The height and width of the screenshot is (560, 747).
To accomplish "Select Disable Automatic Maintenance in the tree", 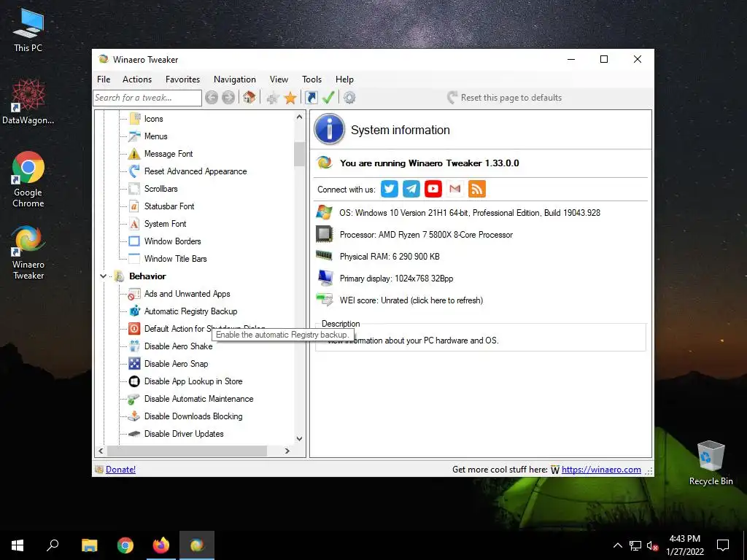I will coord(198,399).
